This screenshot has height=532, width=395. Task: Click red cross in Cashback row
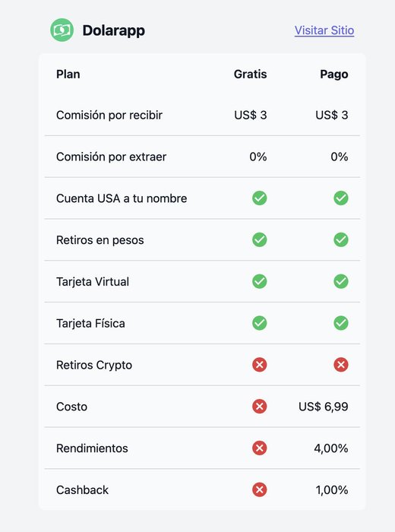pos(259,490)
